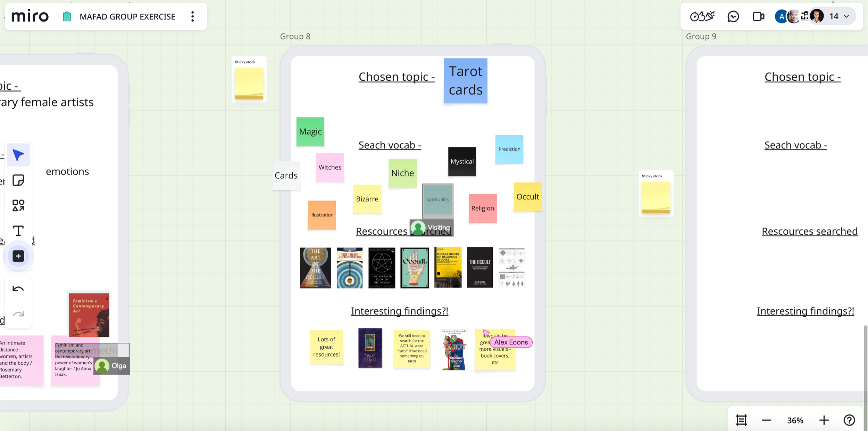The image size is (868, 431).
Task: Zoom in with plus button
Action: (x=824, y=420)
